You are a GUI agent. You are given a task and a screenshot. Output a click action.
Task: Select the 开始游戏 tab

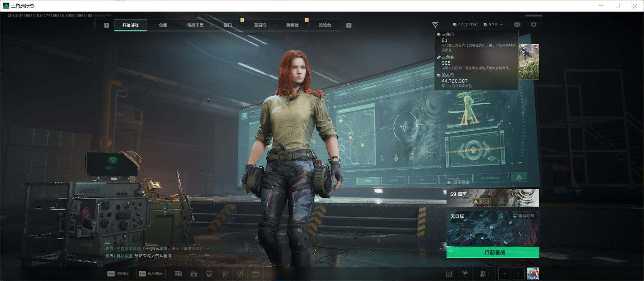click(130, 25)
